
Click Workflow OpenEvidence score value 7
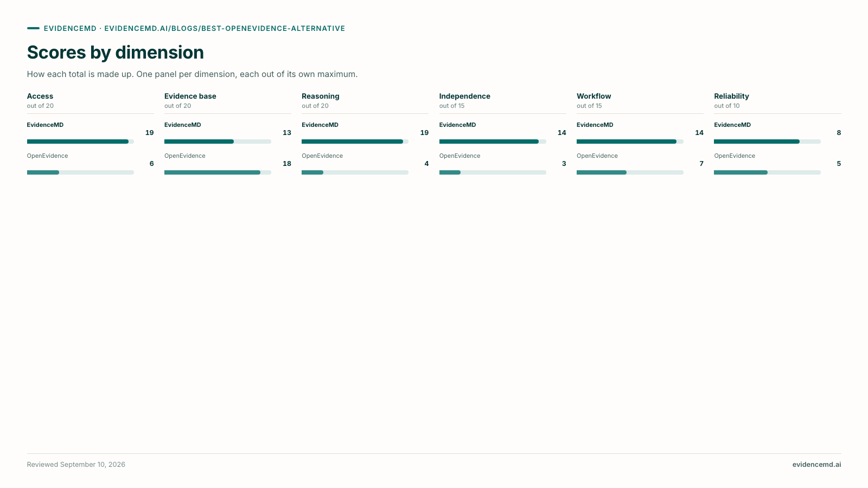(x=701, y=164)
